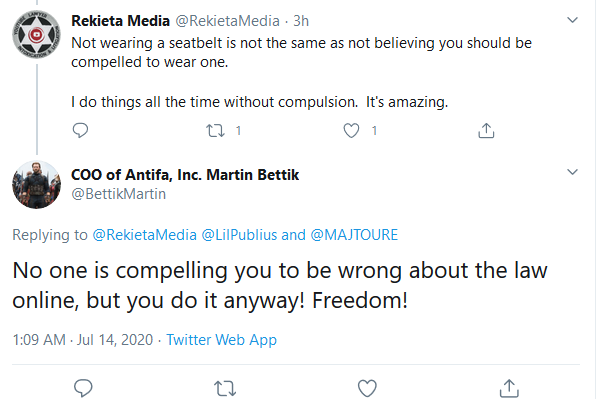Retweet the Rekieta Media seatbelt tweet
Viewport: 600px width, 399px height.
pyautogui.click(x=215, y=131)
